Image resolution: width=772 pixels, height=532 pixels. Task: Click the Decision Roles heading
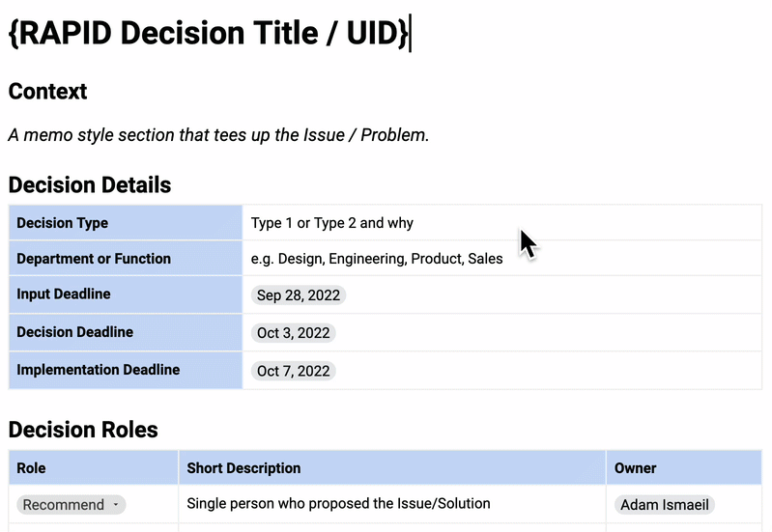[83, 430]
